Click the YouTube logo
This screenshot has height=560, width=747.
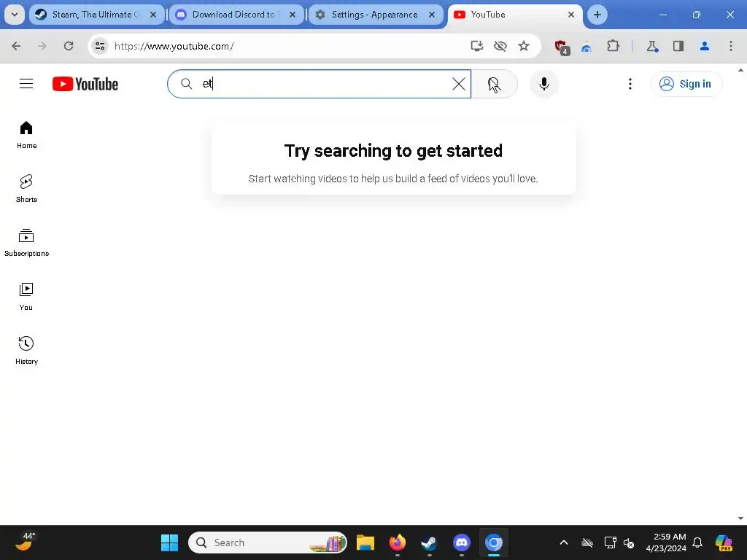point(85,84)
